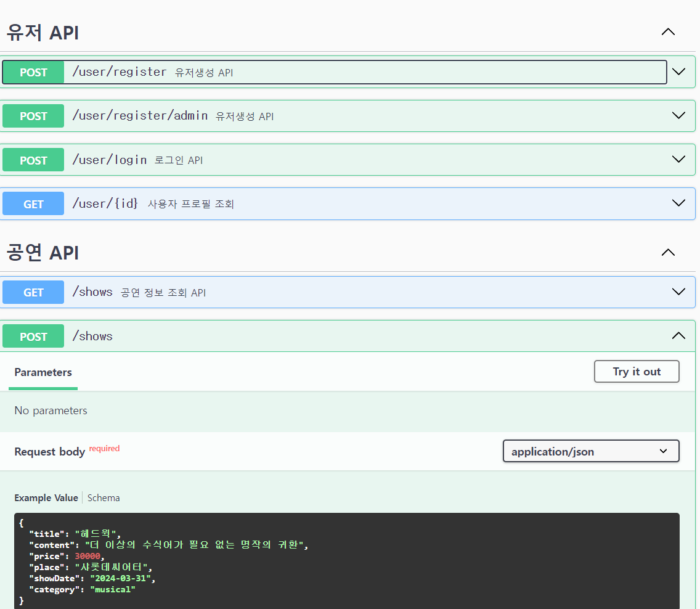Click GET badge of /user/{id}
The height and width of the screenshot is (609, 700).
coord(33,203)
